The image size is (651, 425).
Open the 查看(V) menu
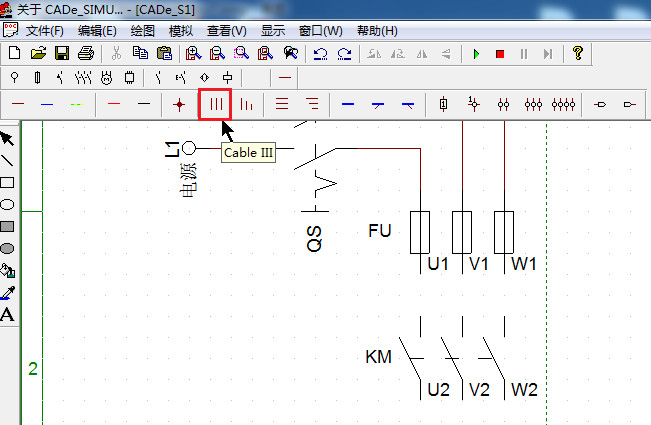coord(227,31)
